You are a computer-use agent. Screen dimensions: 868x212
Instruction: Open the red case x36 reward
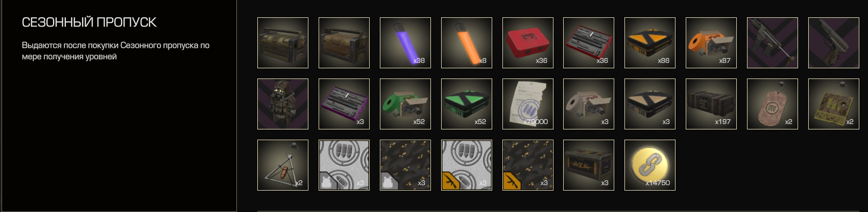[528, 43]
